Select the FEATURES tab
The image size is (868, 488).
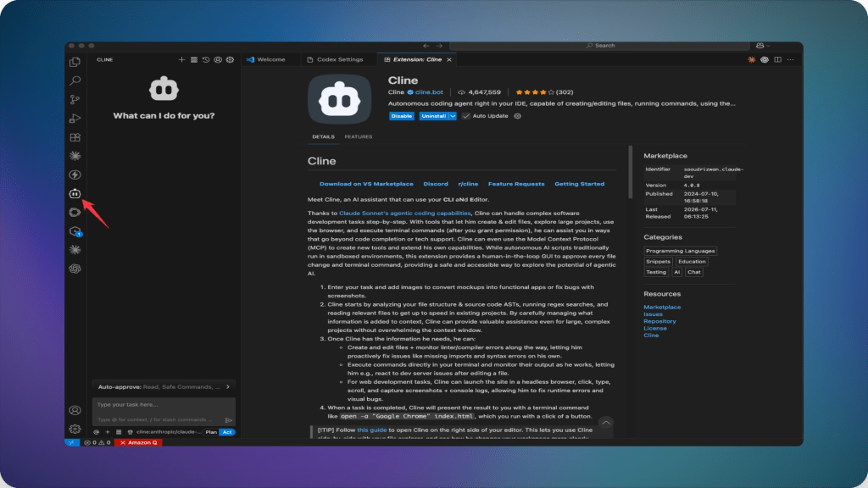tap(359, 136)
